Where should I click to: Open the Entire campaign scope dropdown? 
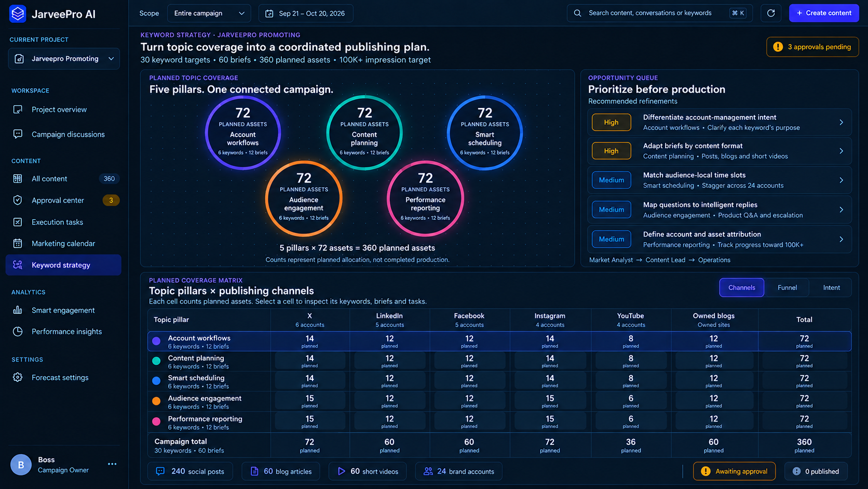[209, 14]
